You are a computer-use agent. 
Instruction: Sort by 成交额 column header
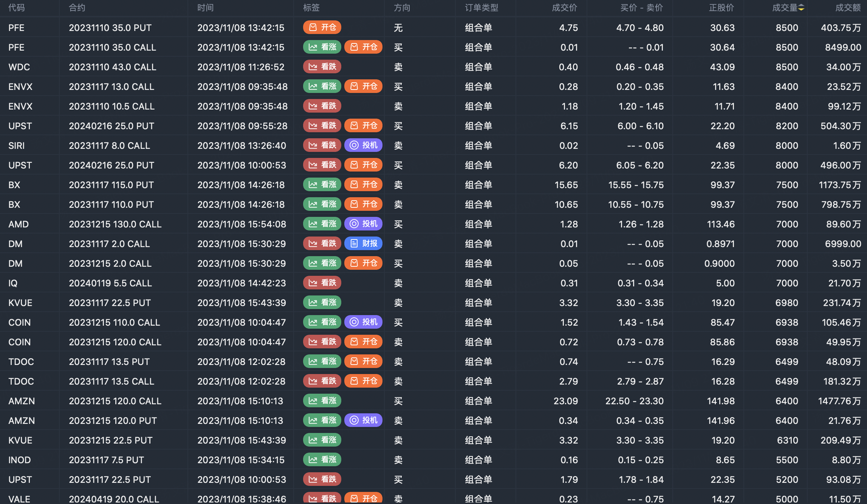[x=848, y=8]
